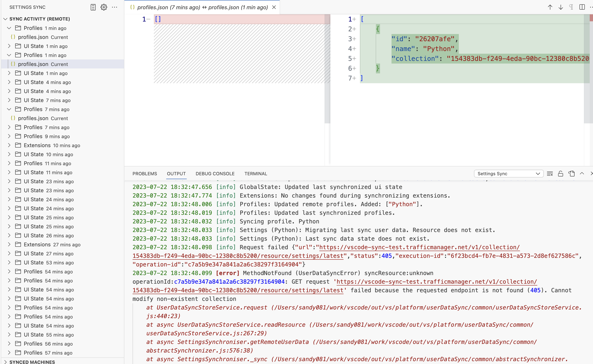Go to next change with down arrow icon
Image resolution: width=593 pixels, height=364 pixels.
point(561,7)
